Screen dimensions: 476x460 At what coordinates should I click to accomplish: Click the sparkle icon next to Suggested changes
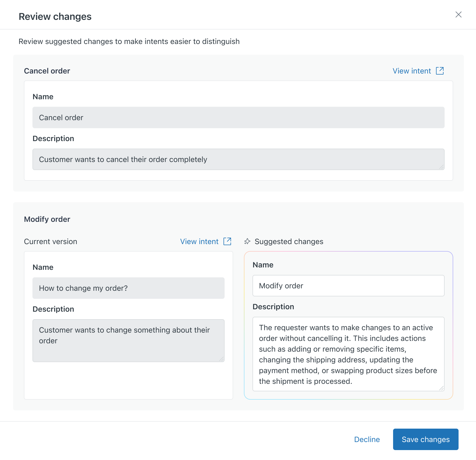tap(247, 241)
